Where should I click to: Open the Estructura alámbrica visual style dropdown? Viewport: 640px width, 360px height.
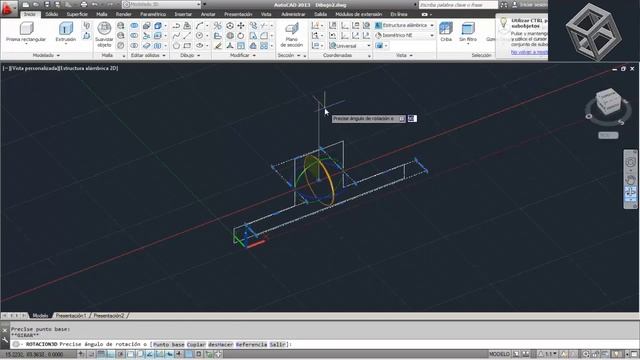point(404,25)
